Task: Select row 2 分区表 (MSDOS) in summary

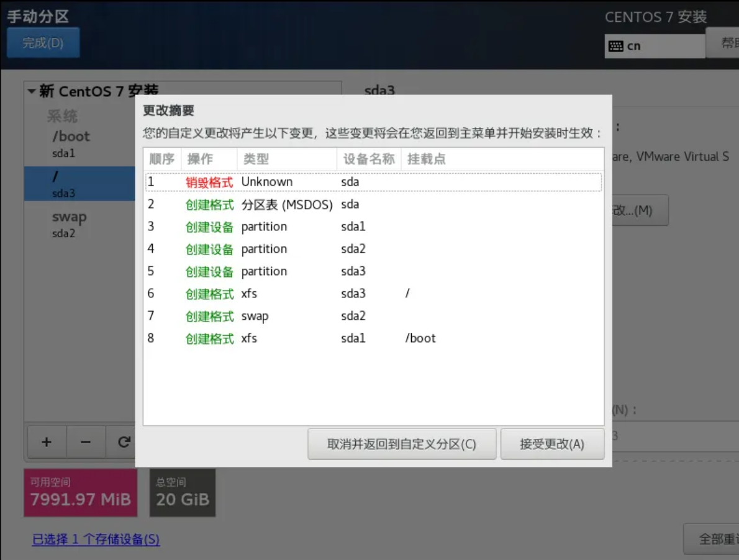Action: [x=373, y=204]
